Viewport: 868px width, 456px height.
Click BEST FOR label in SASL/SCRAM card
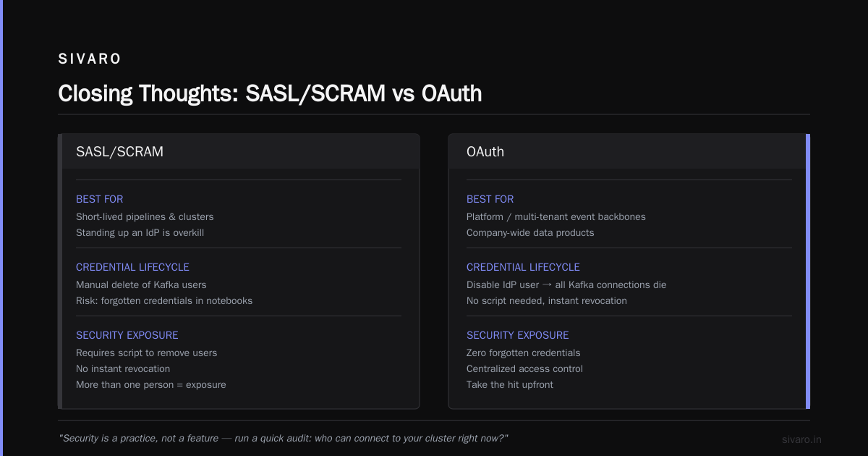tap(100, 199)
